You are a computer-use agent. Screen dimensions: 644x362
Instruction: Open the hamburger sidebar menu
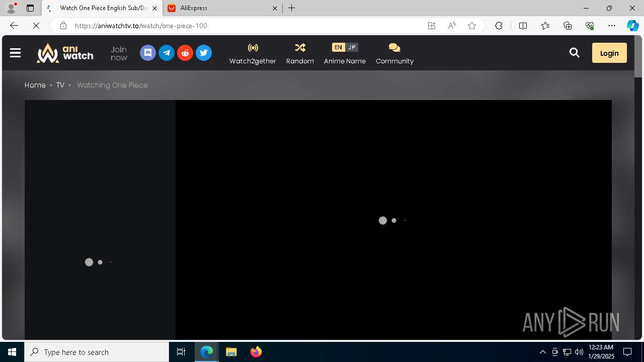click(15, 53)
